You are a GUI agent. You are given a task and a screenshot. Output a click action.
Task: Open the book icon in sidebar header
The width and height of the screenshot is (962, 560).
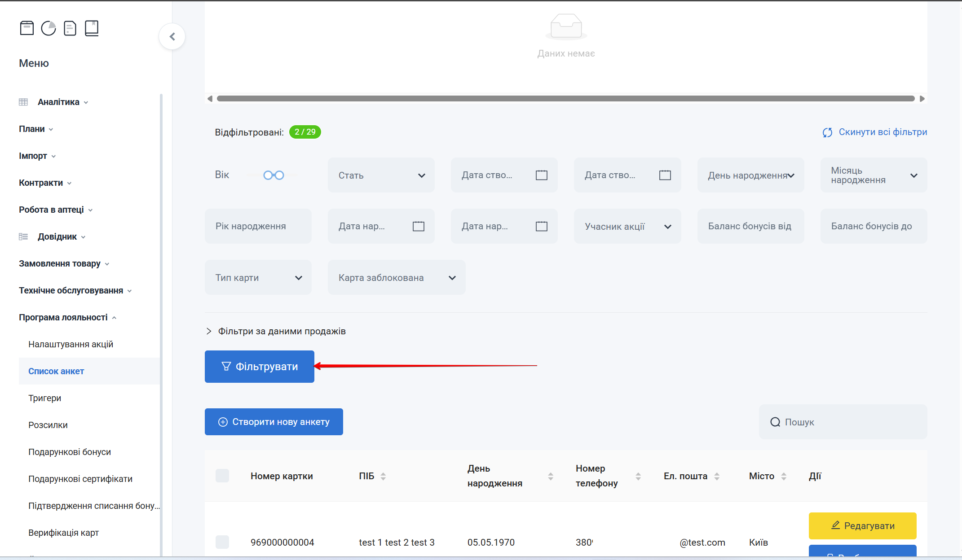click(92, 28)
